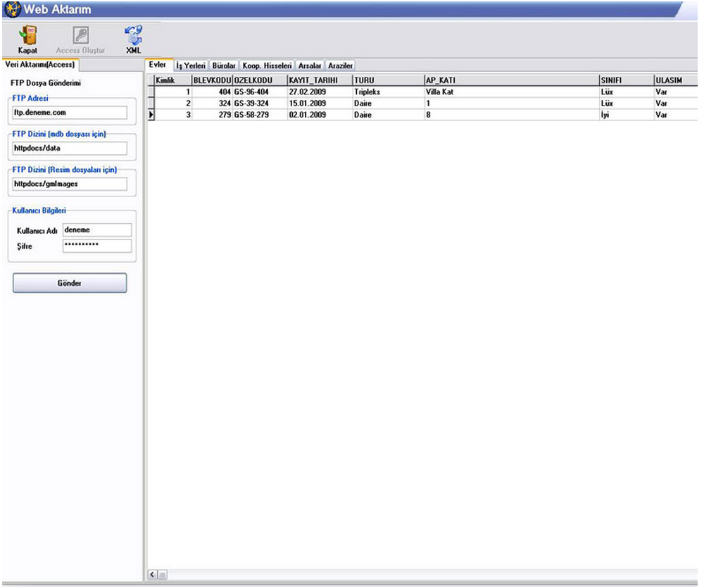This screenshot has height=588, width=704.
Task: Click BLEVKODU value 404
Action: coord(212,92)
